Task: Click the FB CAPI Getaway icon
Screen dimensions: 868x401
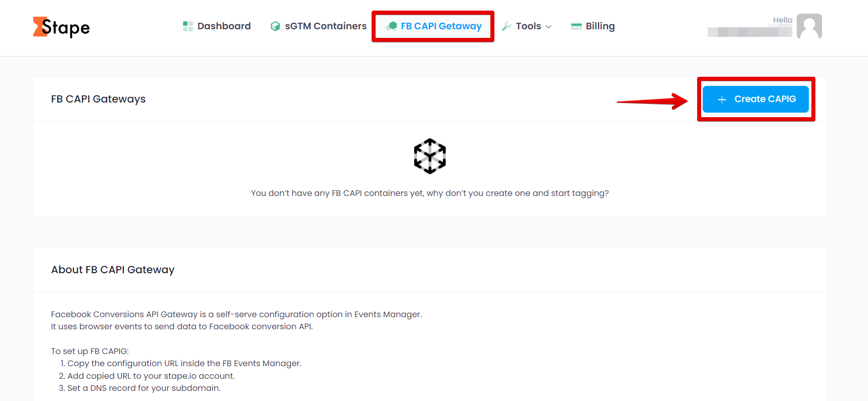Action: point(391,26)
